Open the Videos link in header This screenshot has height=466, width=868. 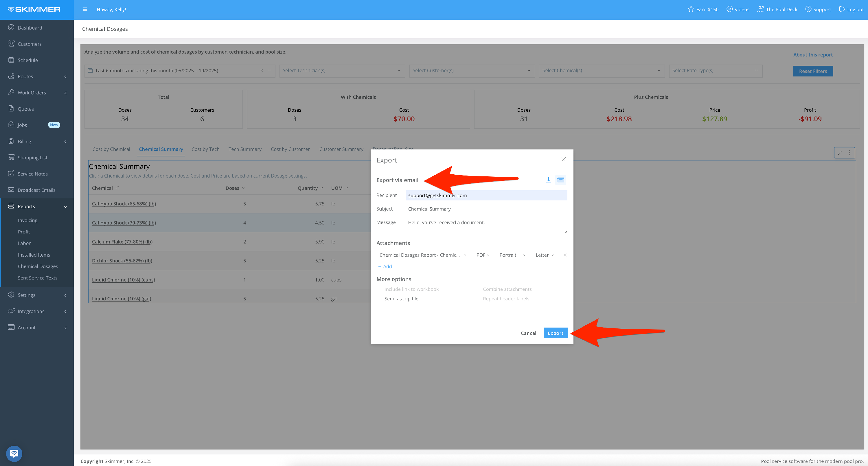738,10
